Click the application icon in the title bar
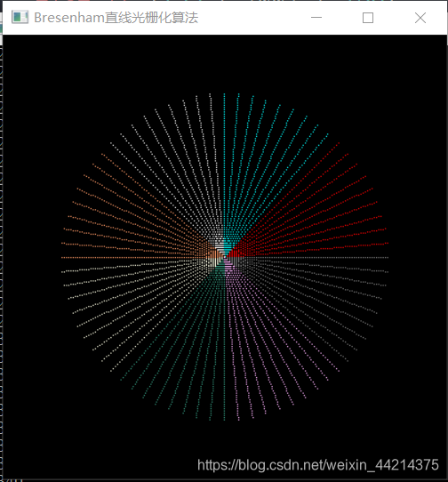The height and width of the screenshot is (482, 448). (x=20, y=17)
